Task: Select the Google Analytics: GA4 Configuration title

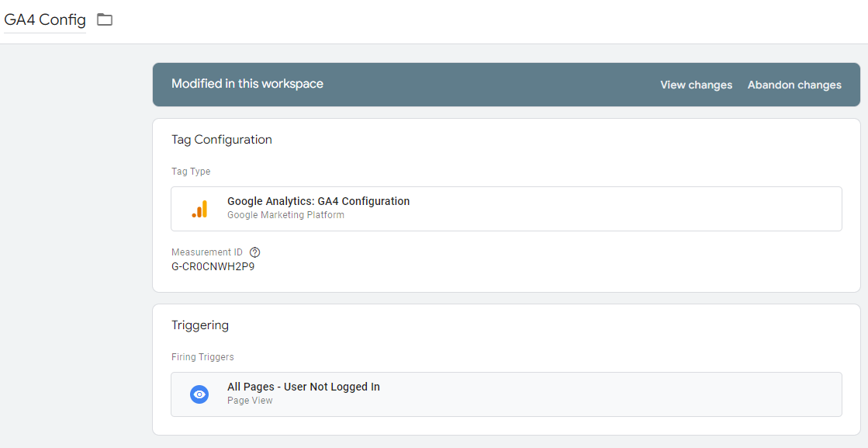Action: tap(318, 201)
